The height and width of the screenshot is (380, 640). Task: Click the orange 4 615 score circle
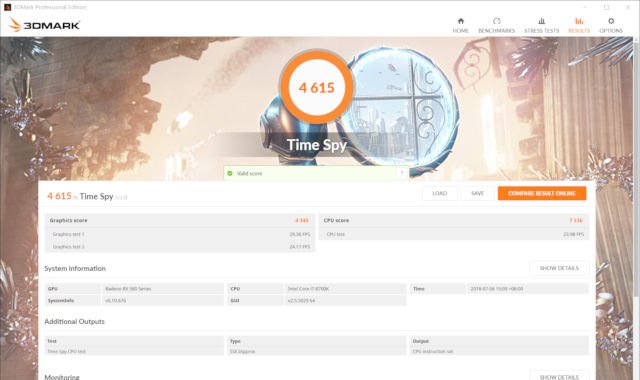click(x=317, y=87)
